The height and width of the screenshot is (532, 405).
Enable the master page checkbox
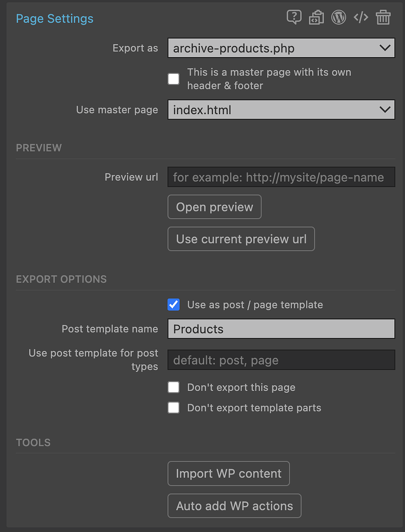pyautogui.click(x=173, y=79)
